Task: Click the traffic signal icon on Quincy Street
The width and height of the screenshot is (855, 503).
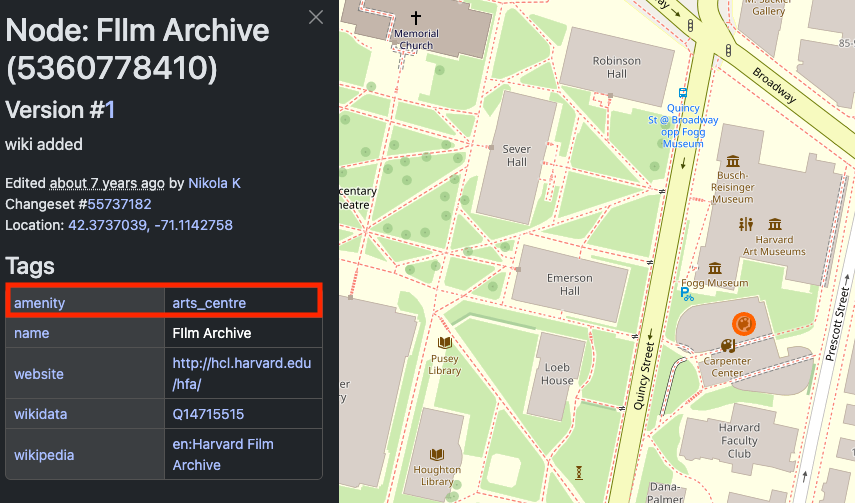Action: pyautogui.click(x=691, y=25)
